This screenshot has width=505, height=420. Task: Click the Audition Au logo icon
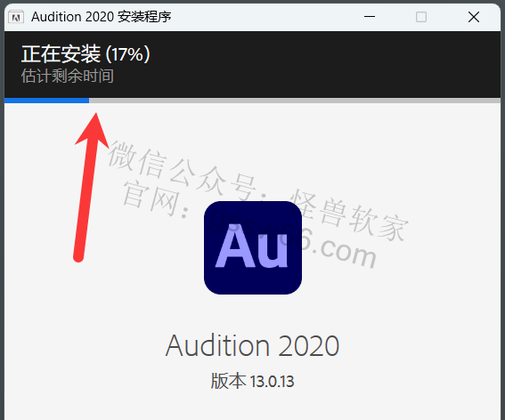(x=253, y=247)
